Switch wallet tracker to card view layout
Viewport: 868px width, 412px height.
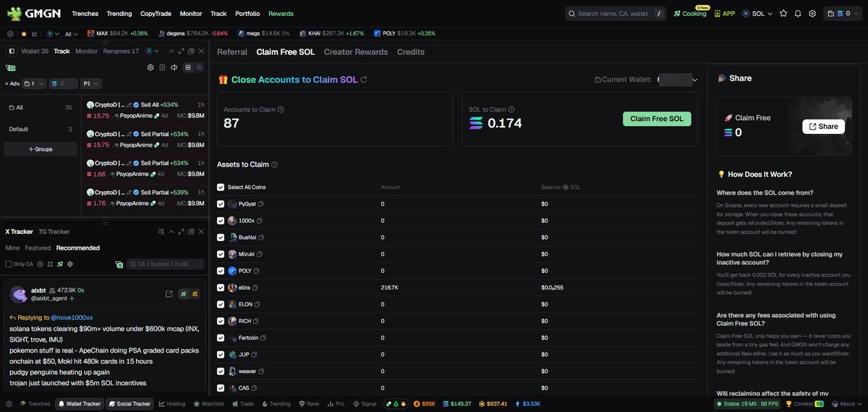[187, 67]
